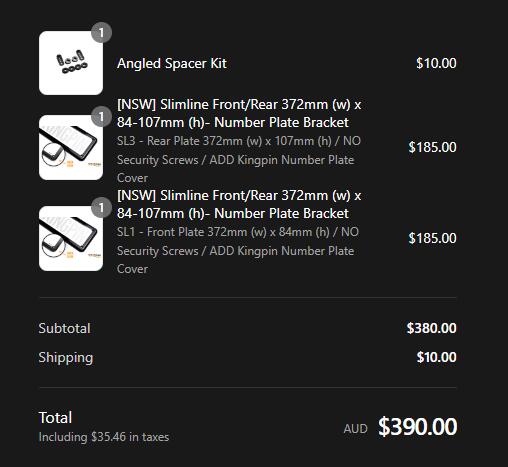Click the $390.00 total amount
The image size is (508, 467).
[x=417, y=427]
